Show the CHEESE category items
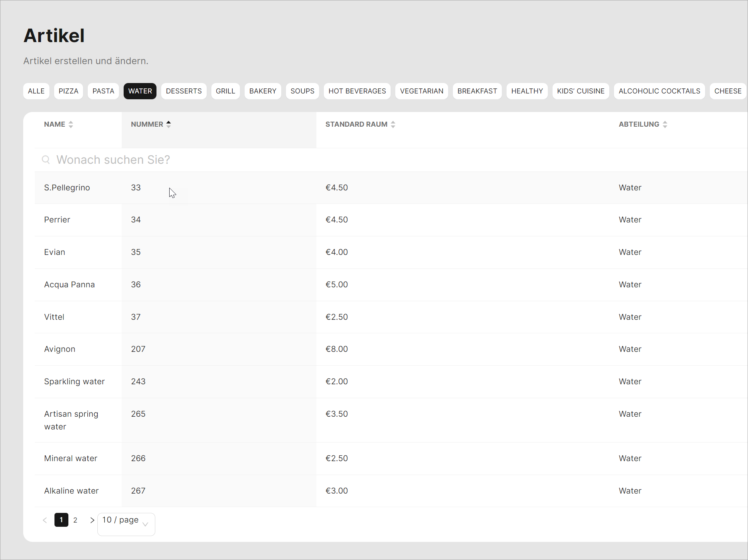 pos(728,91)
